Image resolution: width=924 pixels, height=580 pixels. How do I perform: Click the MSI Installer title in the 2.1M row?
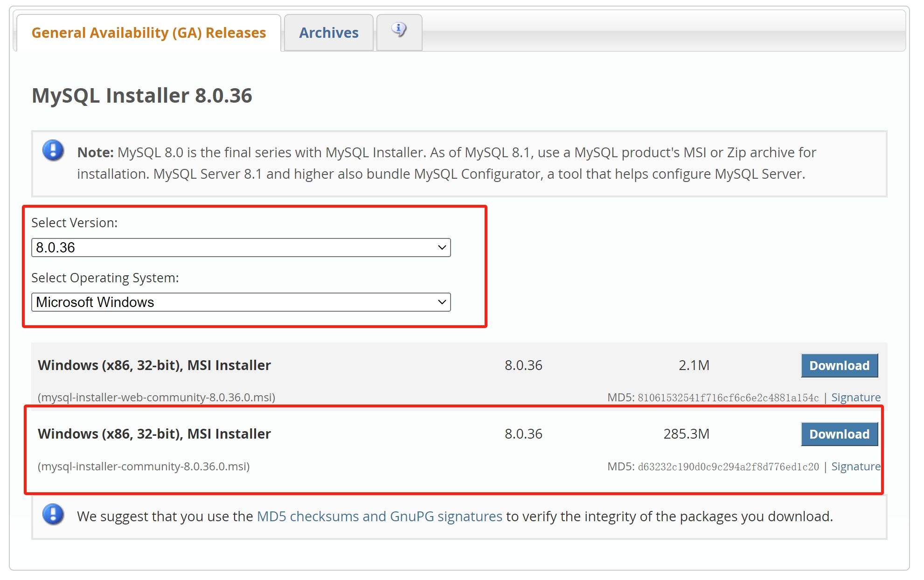(154, 365)
